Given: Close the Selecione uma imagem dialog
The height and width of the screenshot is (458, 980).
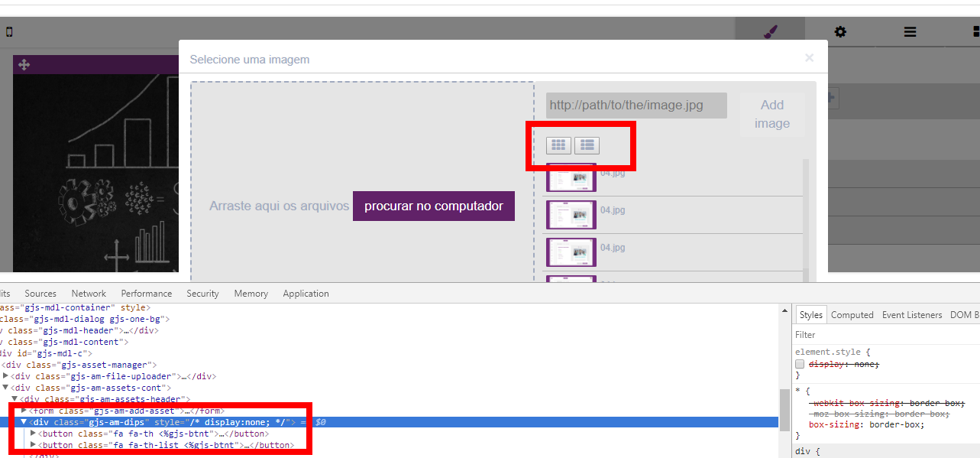Looking at the screenshot, I should (809, 57).
